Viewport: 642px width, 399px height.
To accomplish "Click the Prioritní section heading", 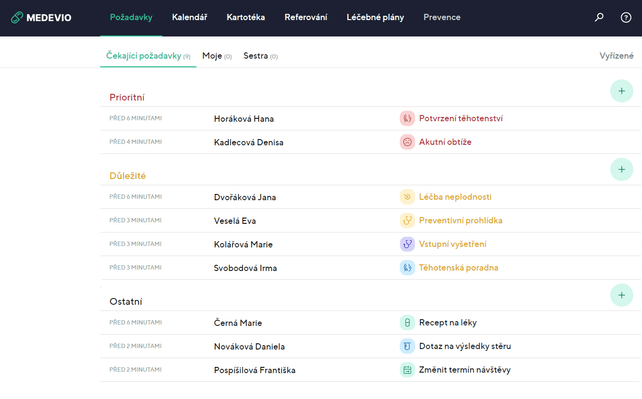I will [x=127, y=97].
